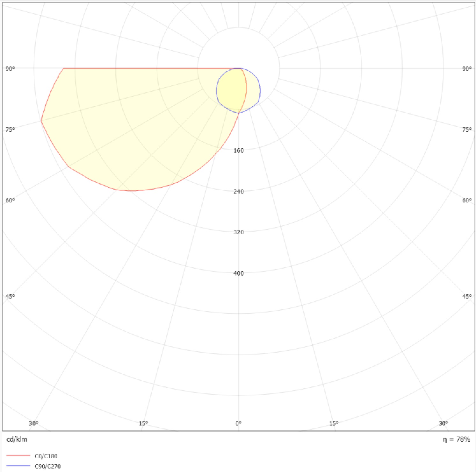Click the cd/klm unit label
Viewport: 476px width, 472px height.
point(17,439)
